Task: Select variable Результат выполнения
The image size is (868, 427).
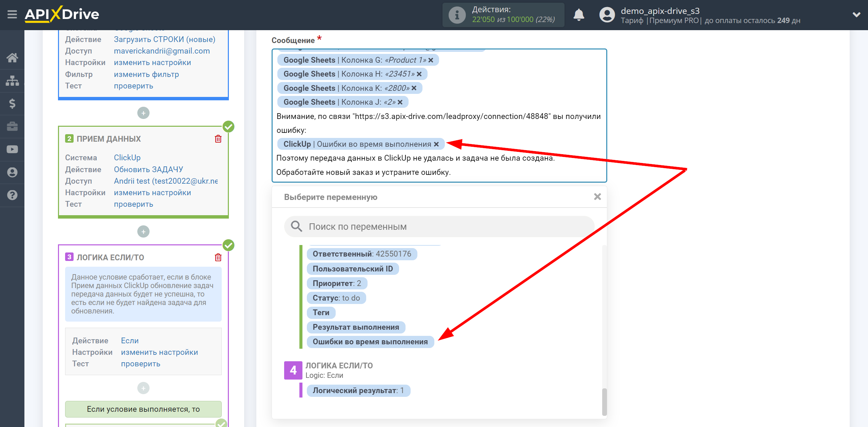Action: [x=356, y=327]
